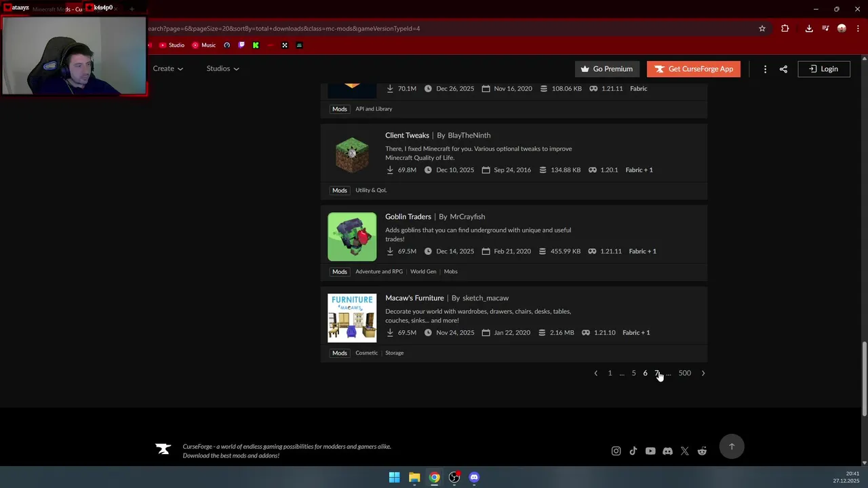Jump to page 7 in pagination
This screenshot has width=868, height=488.
[x=656, y=373]
